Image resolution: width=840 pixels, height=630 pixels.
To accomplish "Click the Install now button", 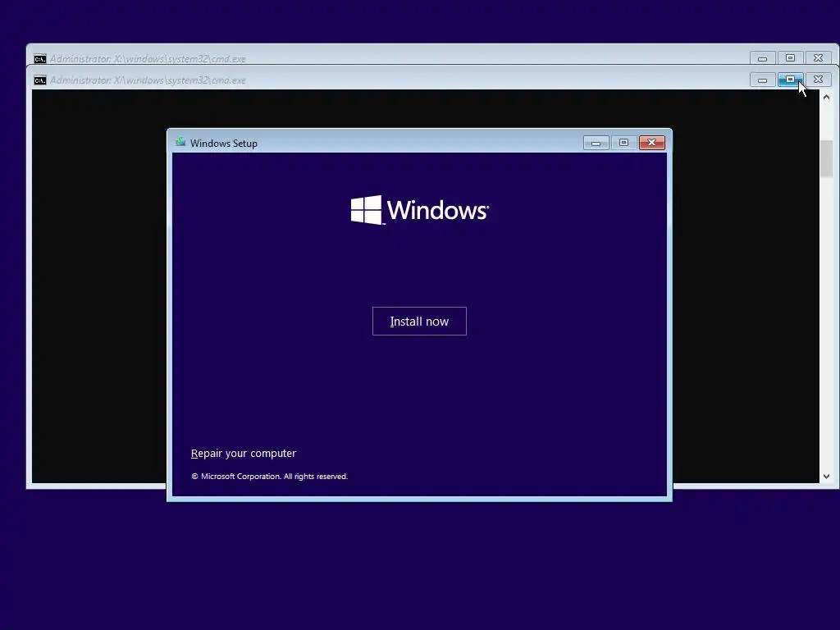I will pos(419,321).
